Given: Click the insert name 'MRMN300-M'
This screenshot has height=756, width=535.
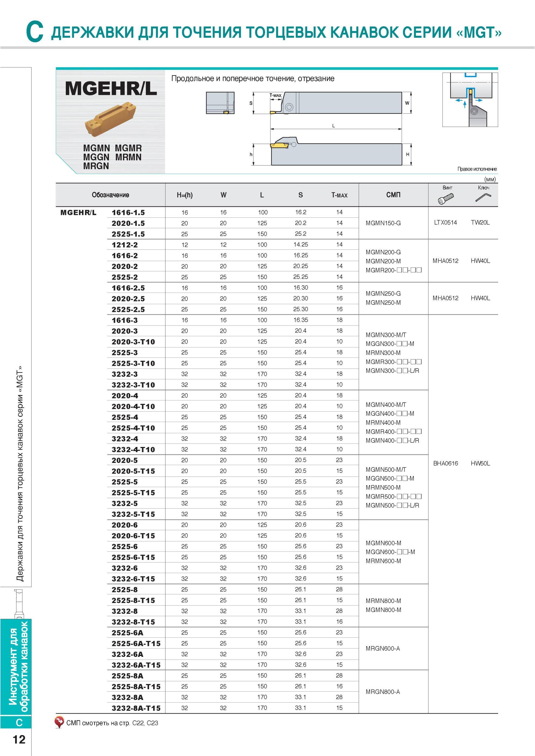Looking at the screenshot, I should (383, 353).
